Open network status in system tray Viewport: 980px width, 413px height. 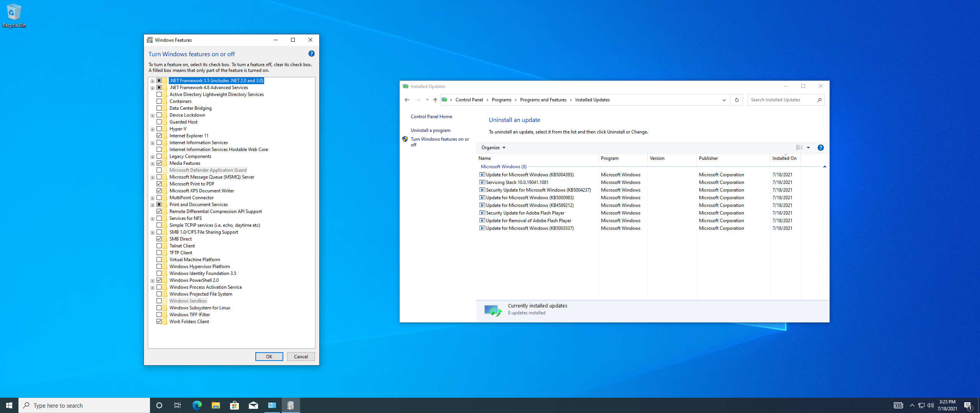[x=921, y=405]
